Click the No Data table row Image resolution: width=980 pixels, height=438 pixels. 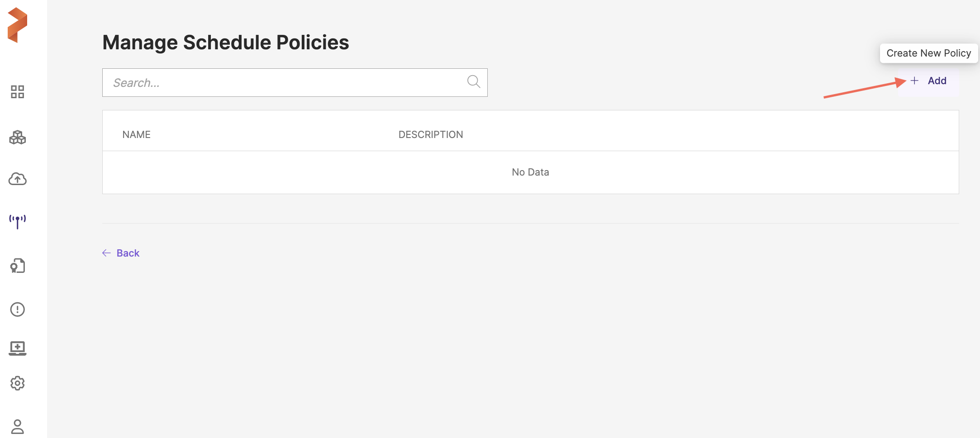530,172
